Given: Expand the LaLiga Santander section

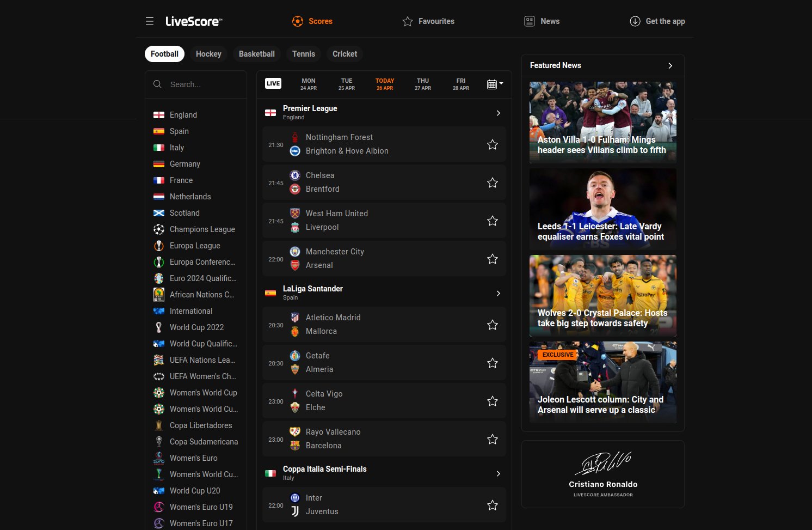Looking at the screenshot, I should click(x=498, y=293).
